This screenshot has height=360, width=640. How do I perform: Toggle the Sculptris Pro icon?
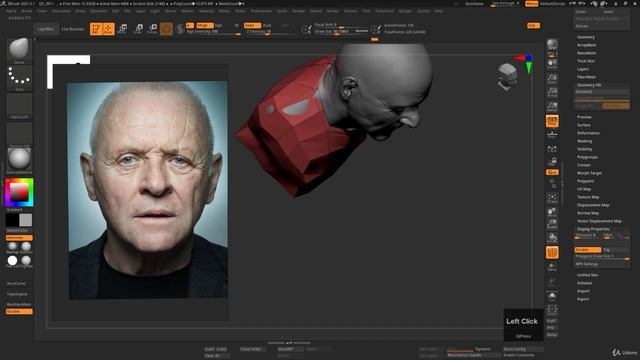(x=180, y=29)
